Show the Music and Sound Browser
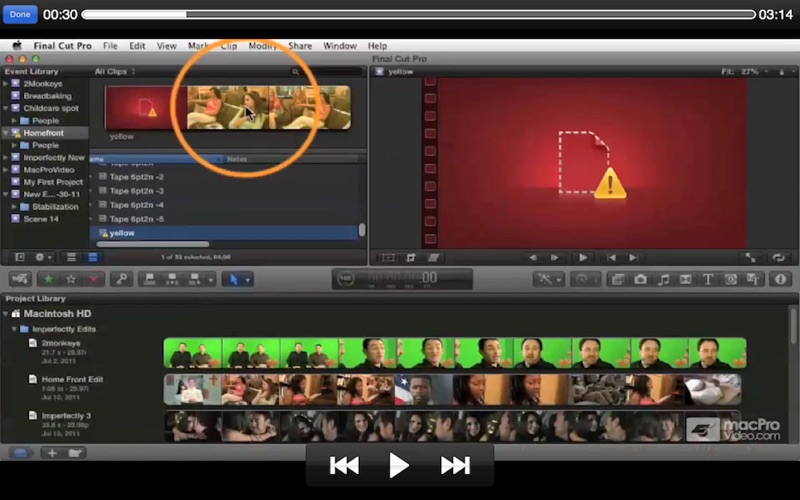This screenshot has width=800, height=500. click(663, 279)
